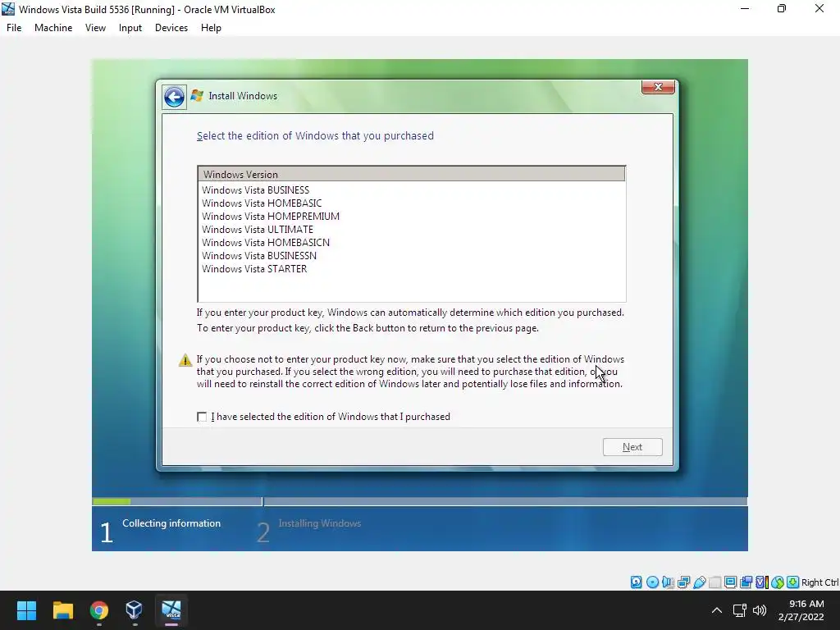Open the network adapters indicator
The width and height of the screenshot is (840, 630).
tap(683, 582)
